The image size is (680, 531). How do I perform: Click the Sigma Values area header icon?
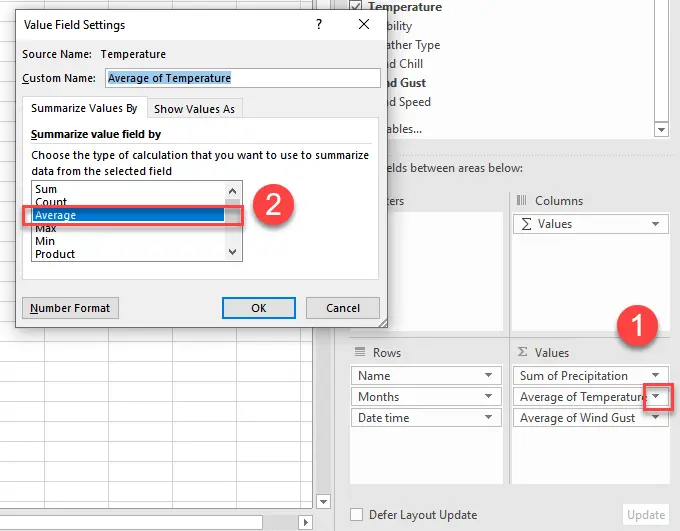tap(522, 353)
